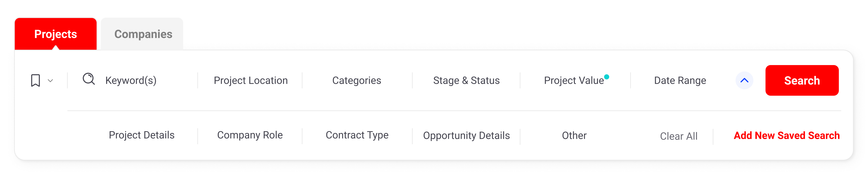Click the bookmark saved searches icon

[x=35, y=81]
